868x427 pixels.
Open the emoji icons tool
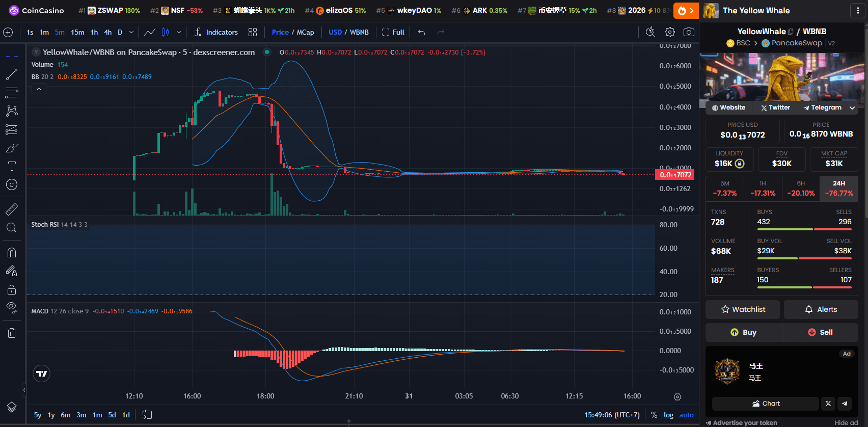click(12, 184)
